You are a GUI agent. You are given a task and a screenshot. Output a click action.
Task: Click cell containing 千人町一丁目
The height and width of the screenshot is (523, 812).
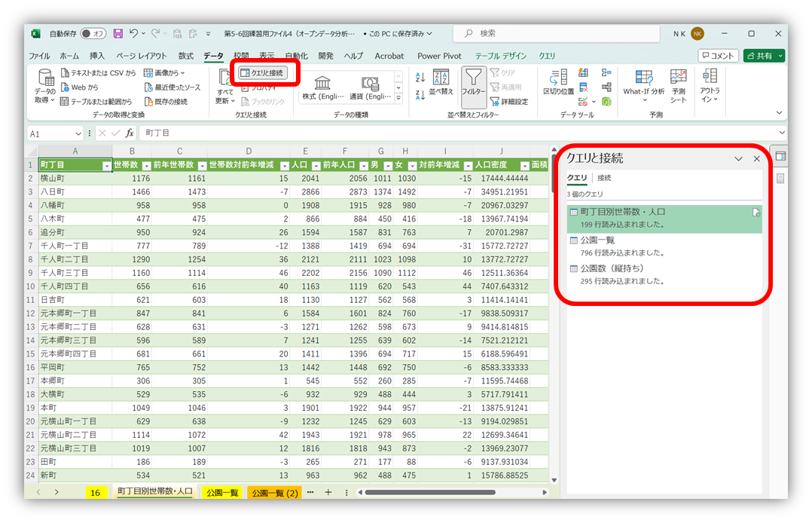pos(75,246)
